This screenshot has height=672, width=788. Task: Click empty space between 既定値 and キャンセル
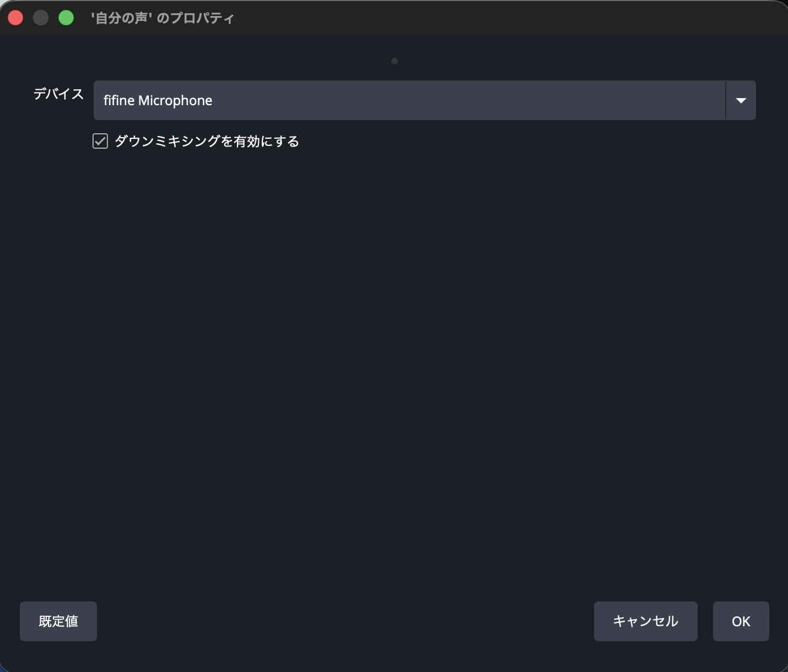pos(346,621)
